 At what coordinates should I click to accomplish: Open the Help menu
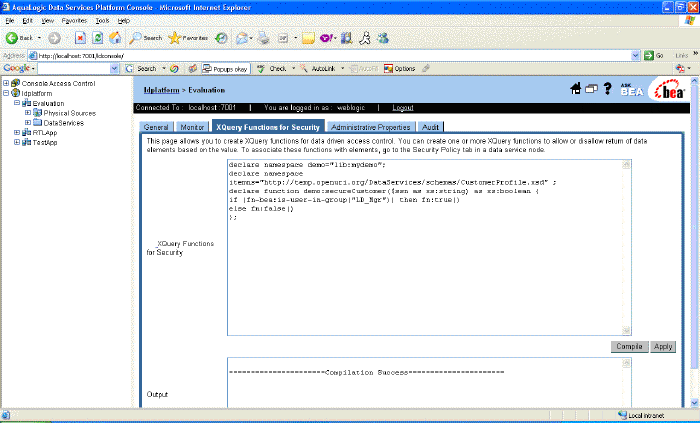(x=124, y=21)
